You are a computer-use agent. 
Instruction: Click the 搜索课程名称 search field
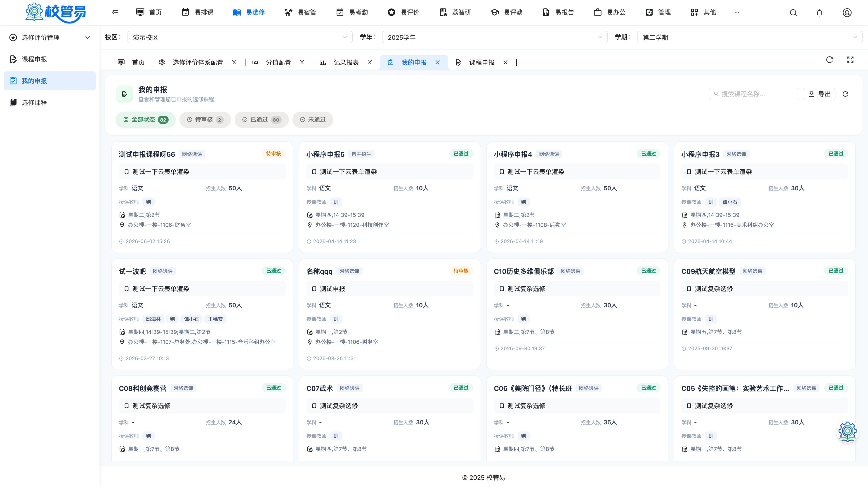[x=754, y=94]
